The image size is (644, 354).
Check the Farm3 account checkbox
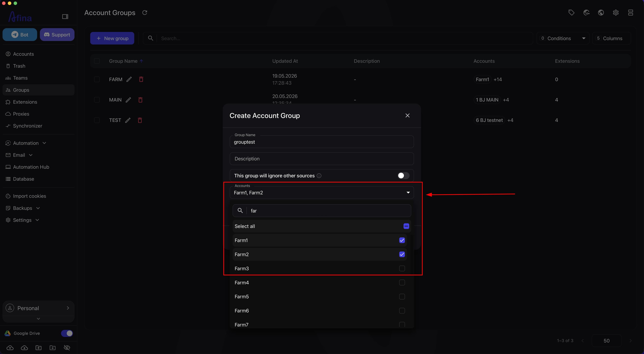coord(402,268)
